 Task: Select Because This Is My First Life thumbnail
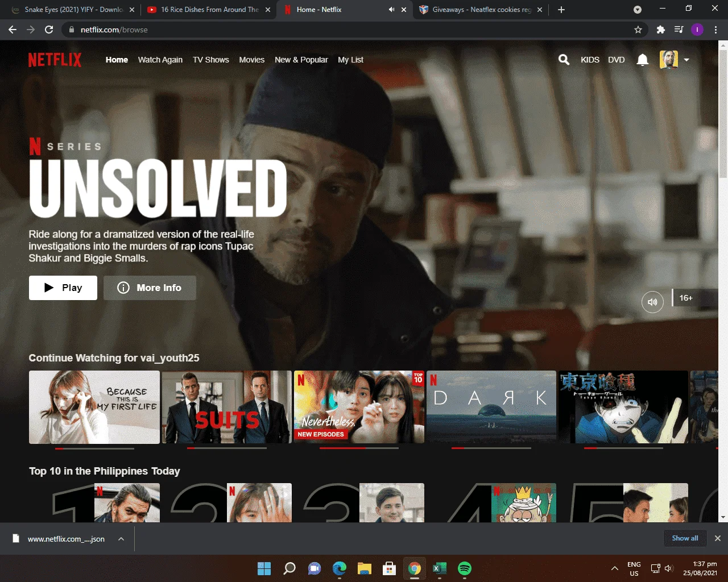(94, 407)
